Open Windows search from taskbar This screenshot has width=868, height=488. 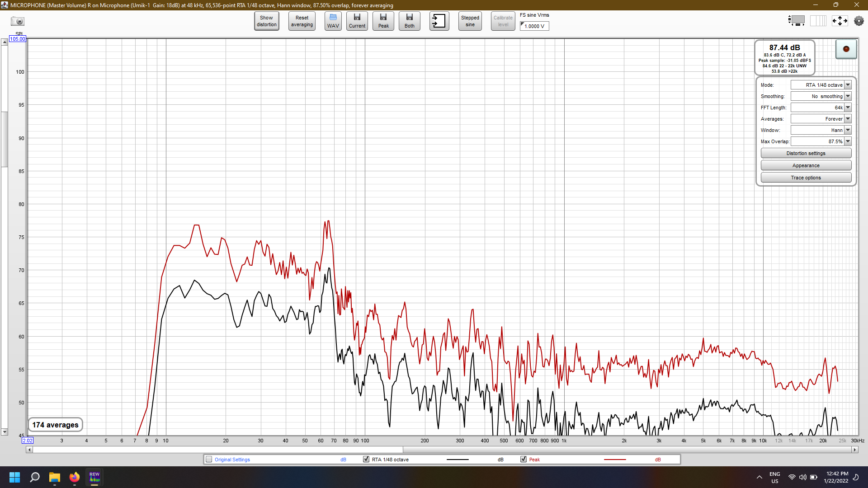35,477
